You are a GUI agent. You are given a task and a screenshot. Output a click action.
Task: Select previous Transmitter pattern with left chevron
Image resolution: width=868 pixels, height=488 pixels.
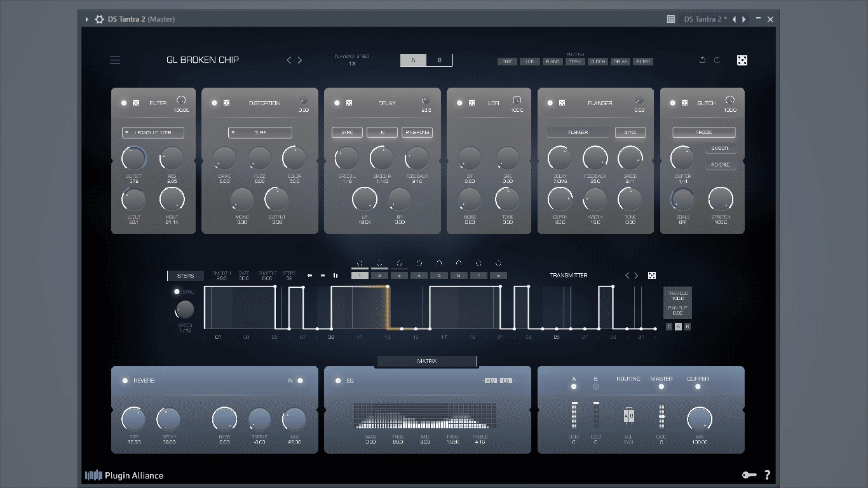[x=627, y=276]
